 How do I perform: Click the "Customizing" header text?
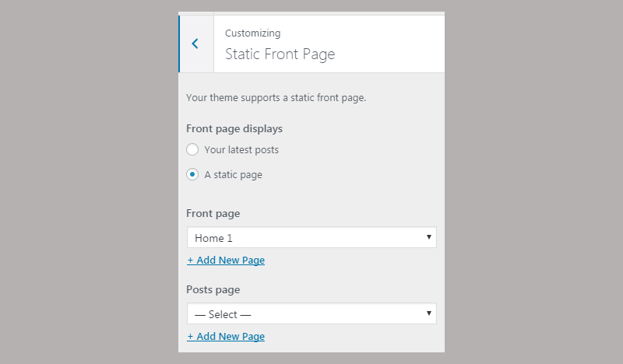(x=253, y=33)
